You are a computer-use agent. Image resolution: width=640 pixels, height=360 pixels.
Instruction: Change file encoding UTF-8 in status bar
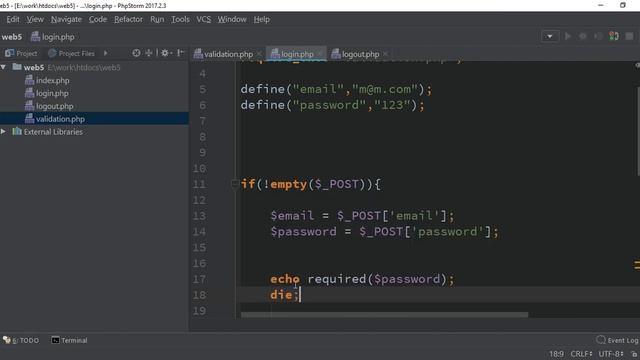(611, 354)
